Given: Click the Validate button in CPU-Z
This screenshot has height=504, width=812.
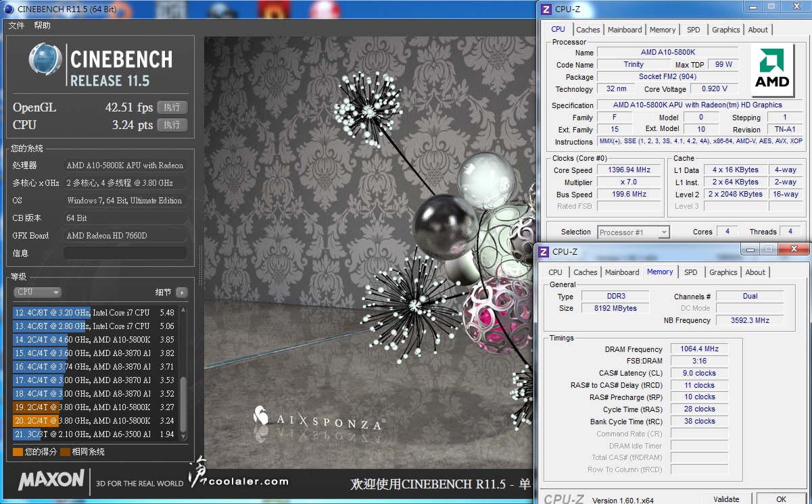Looking at the screenshot, I should click(725, 499).
